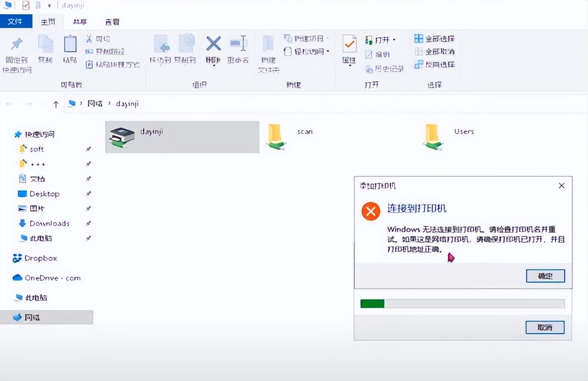Select the scan shared folder
Viewport: 588px width, 381px height.
(x=276, y=137)
